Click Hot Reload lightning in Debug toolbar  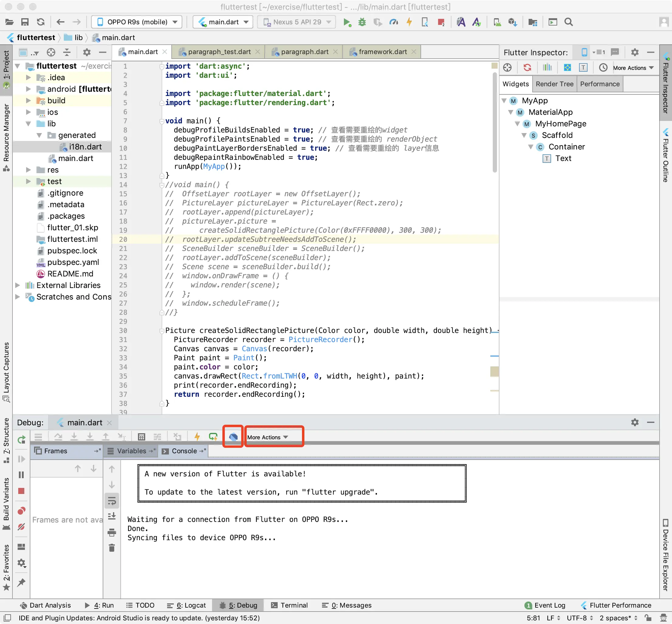tap(197, 437)
